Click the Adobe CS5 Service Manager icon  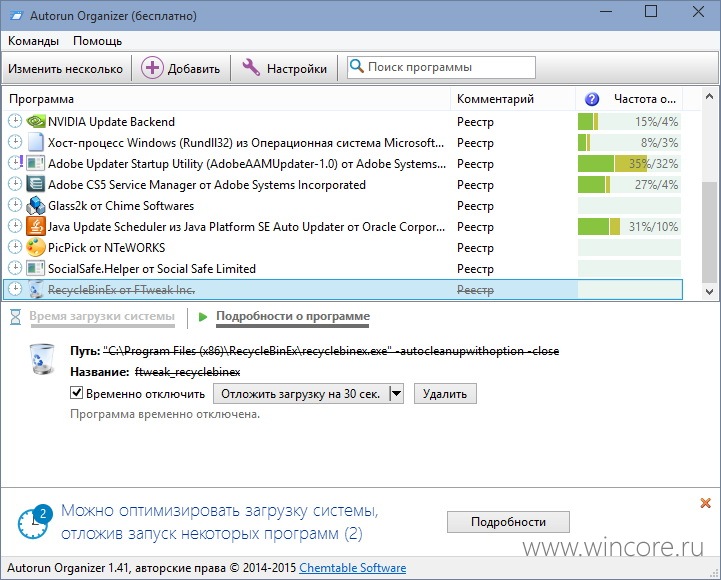click(35, 184)
